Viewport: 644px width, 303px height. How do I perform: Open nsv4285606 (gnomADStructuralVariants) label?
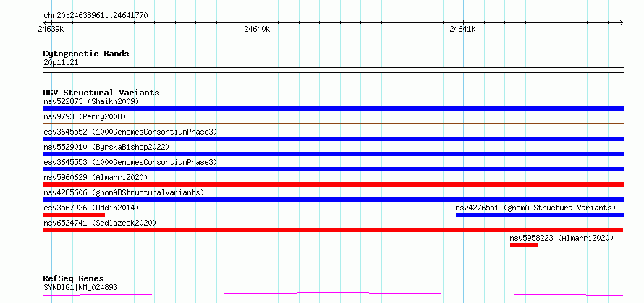click(124, 192)
